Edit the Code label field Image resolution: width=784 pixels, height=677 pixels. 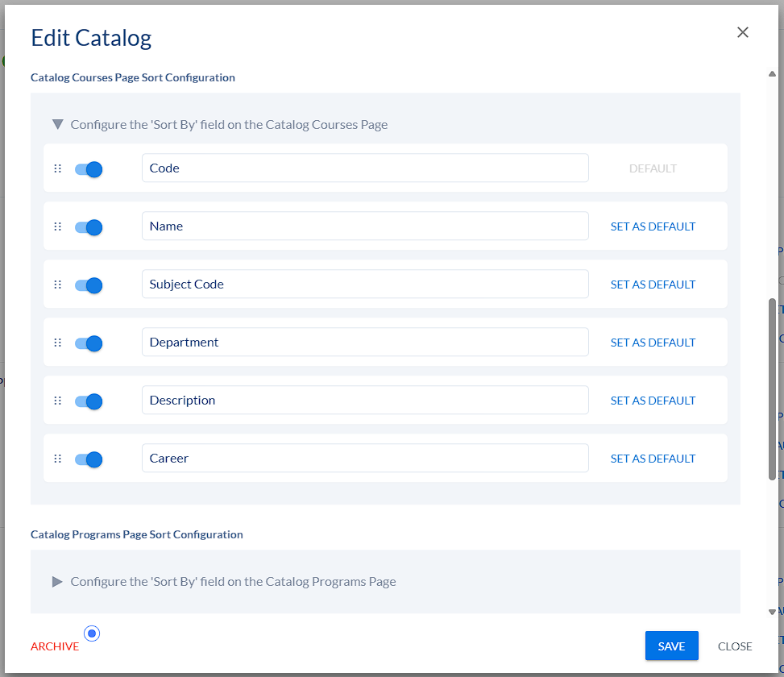click(x=365, y=168)
